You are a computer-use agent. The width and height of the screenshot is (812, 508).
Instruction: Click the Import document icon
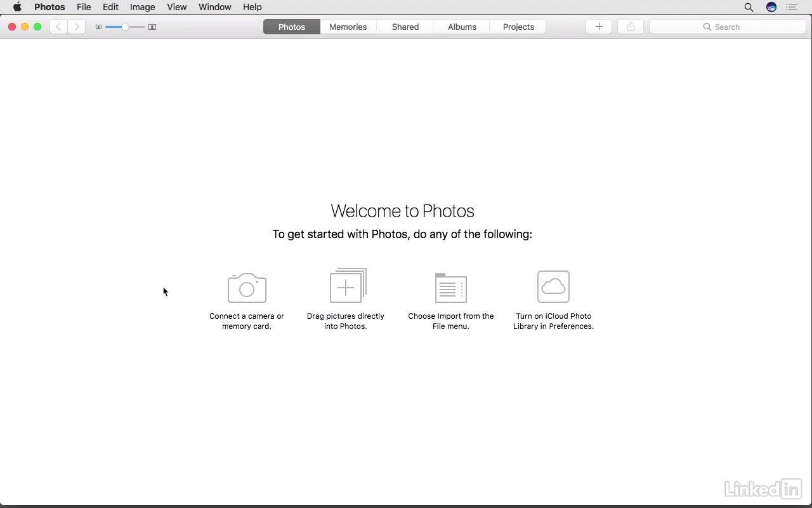(x=451, y=288)
